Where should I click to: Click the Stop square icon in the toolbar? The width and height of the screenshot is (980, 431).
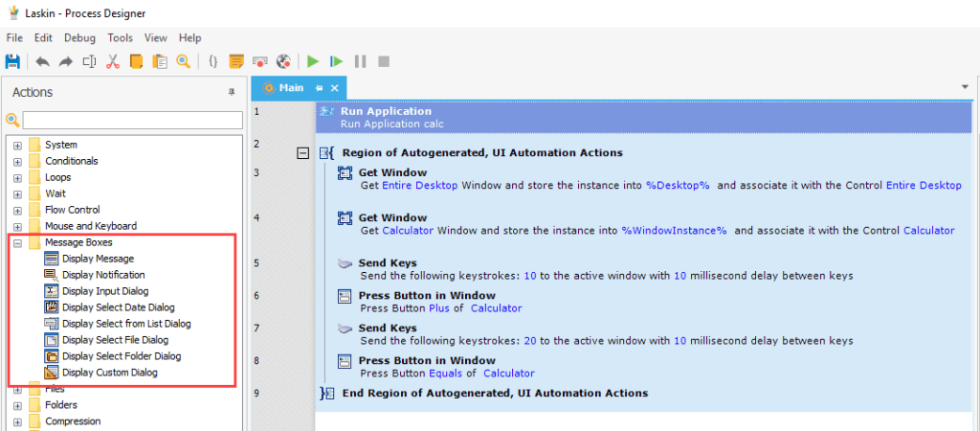(x=384, y=61)
